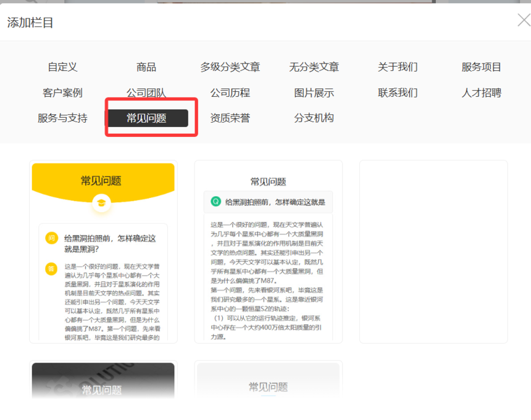
Task: Select the 服务与支持 category
Action: (62, 118)
